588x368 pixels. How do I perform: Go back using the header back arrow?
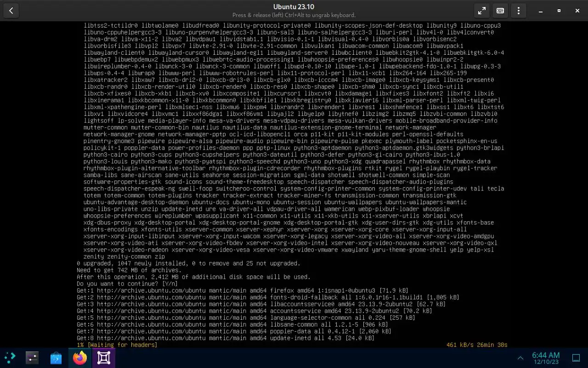(11, 11)
